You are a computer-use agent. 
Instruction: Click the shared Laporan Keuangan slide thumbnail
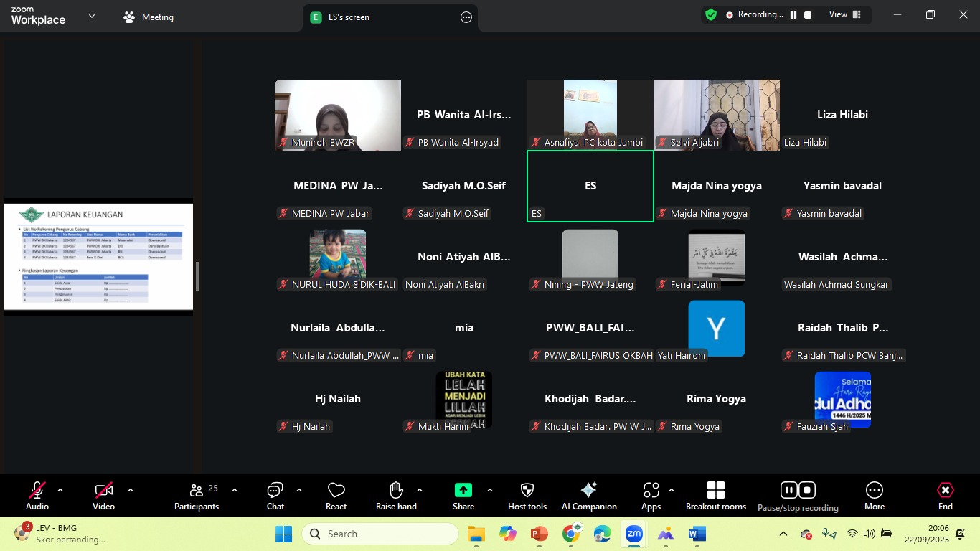pos(98,257)
